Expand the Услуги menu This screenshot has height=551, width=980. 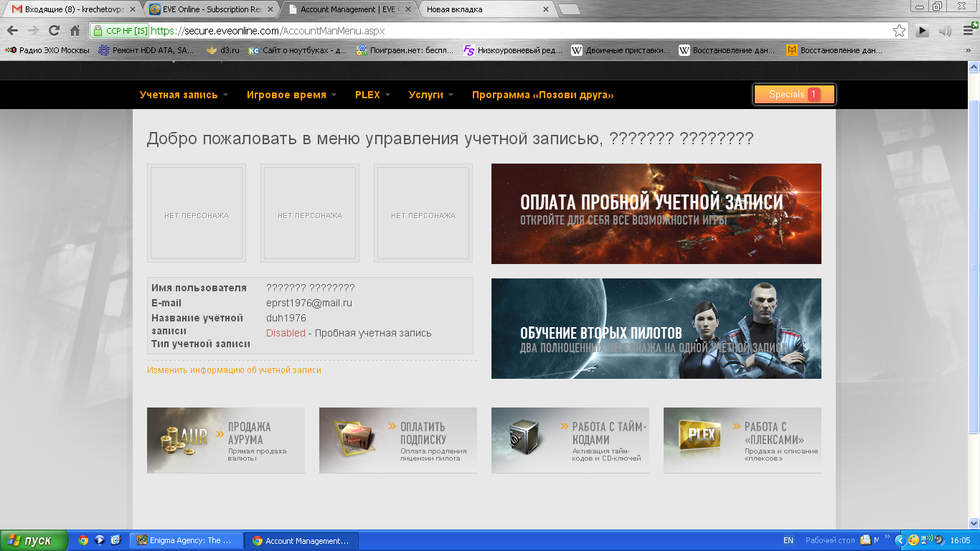[430, 95]
